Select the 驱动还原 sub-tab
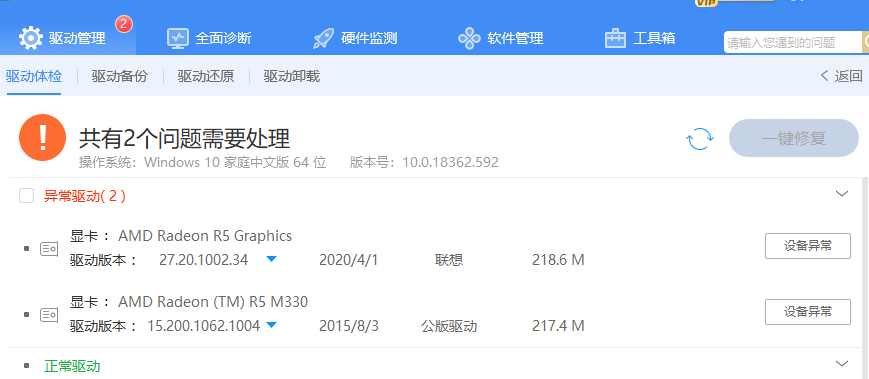This screenshot has height=379, width=869. [206, 76]
